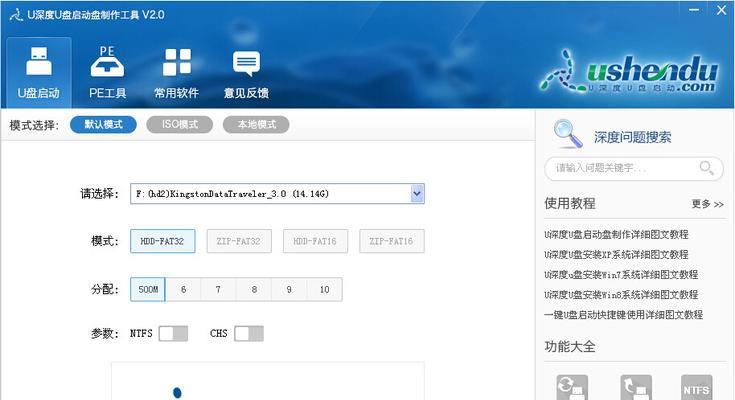This screenshot has height=400, width=735.
Task: Set allocation to 6
Action: tap(183, 289)
